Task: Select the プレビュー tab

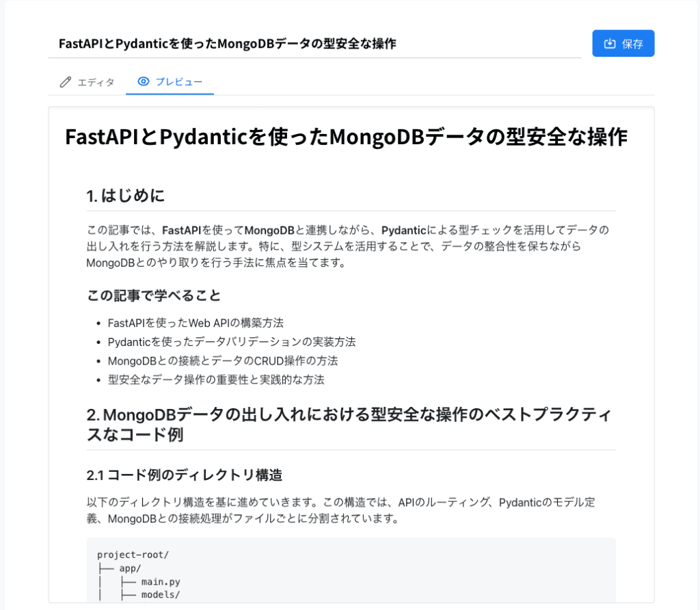Action: pyautogui.click(x=170, y=82)
